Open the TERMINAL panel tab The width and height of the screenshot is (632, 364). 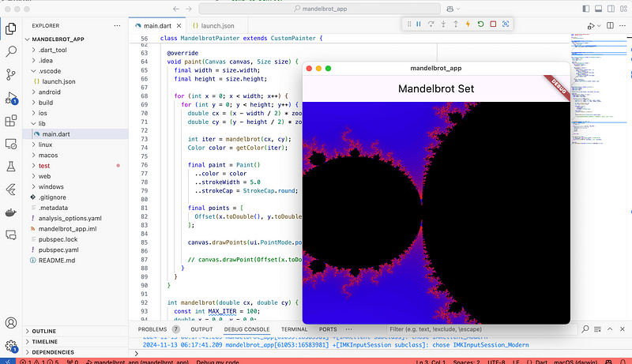click(294, 328)
